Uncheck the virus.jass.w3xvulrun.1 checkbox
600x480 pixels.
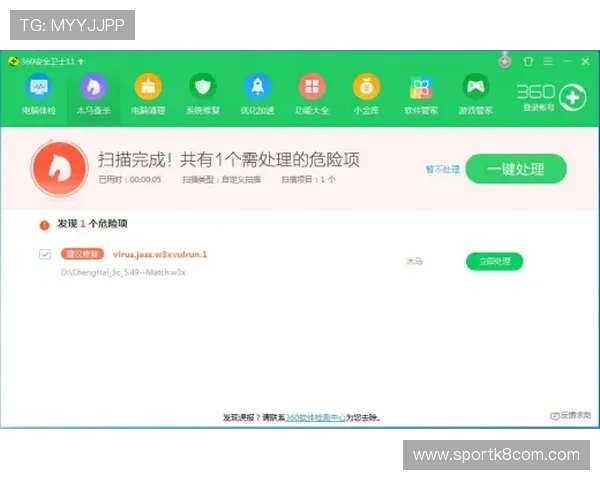(45, 254)
